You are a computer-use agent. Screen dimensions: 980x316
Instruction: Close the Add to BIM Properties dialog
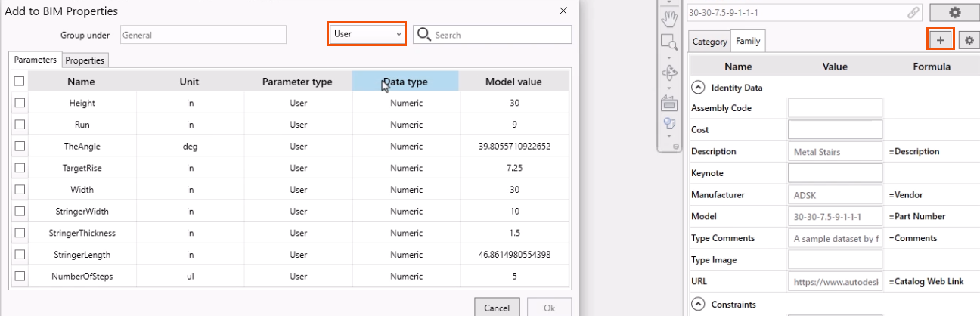click(x=563, y=11)
